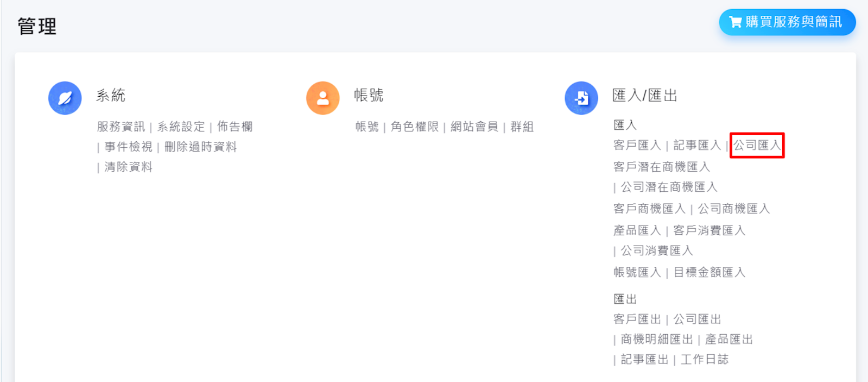Open the 服務資訊 link
Viewport: 868px width, 382px height.
pos(121,127)
